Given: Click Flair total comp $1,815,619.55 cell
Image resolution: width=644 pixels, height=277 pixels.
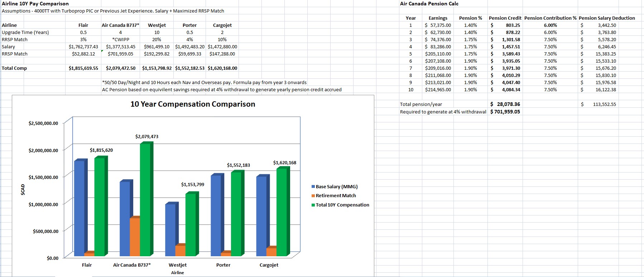Looking at the screenshot, I should (83, 68).
